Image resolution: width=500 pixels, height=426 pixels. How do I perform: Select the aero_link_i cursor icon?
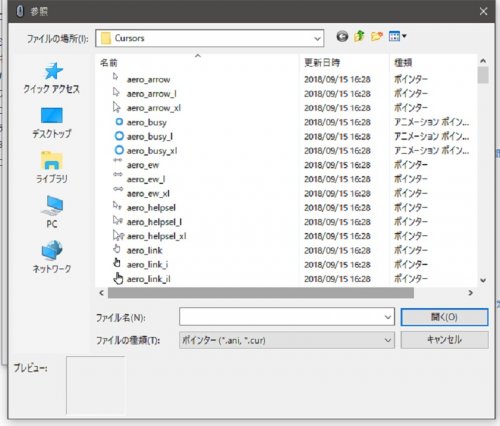[117, 263]
